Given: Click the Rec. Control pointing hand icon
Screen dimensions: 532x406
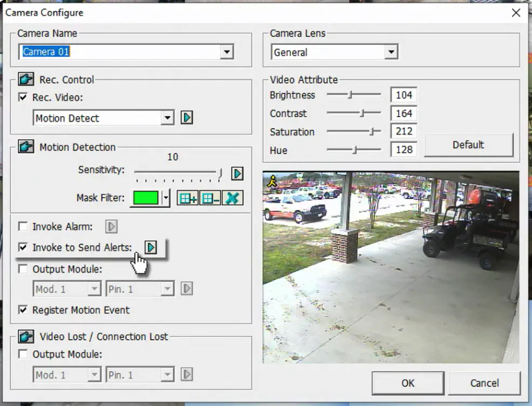Looking at the screenshot, I should pyautogui.click(x=26, y=79).
